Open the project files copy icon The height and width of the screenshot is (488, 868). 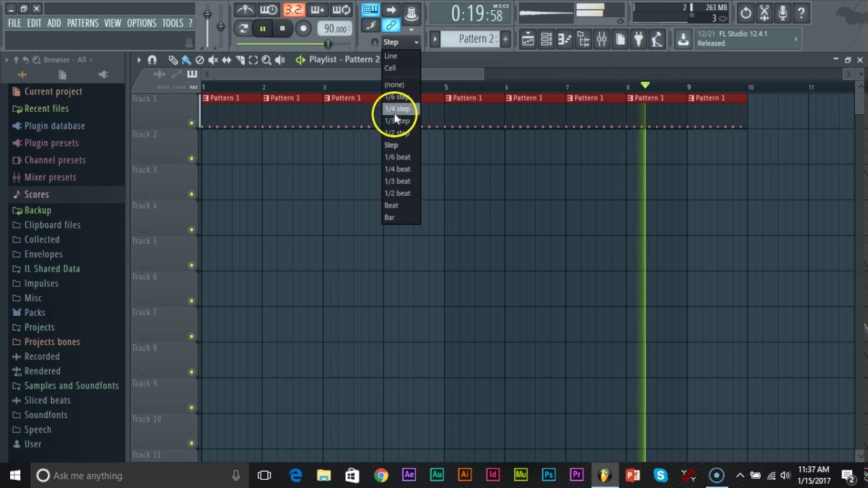(x=620, y=40)
